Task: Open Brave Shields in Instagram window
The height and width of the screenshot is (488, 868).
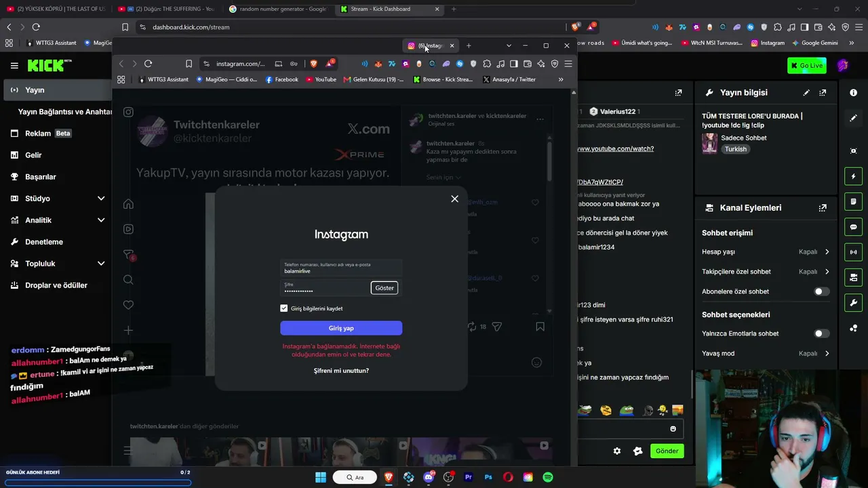Action: (x=313, y=64)
